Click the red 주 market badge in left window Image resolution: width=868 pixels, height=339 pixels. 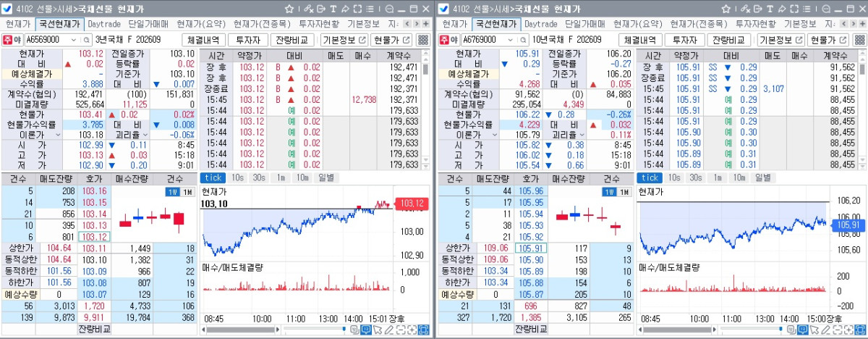(9, 40)
